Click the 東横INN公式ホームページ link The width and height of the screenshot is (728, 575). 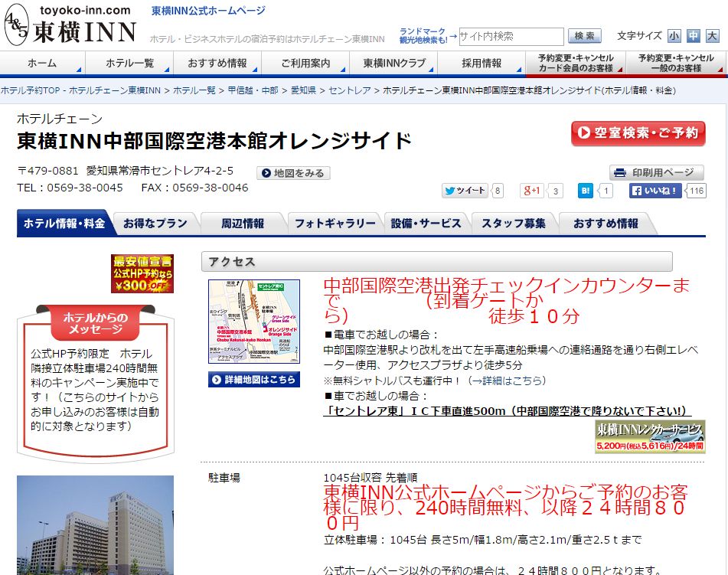208,11
